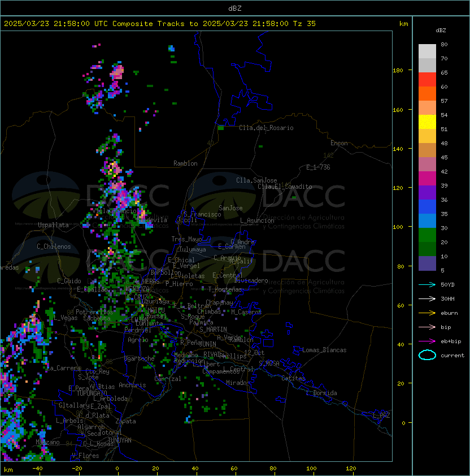Pick the red 60-65 dBZ color swatch
The image size is (470, 476).
(427, 79)
